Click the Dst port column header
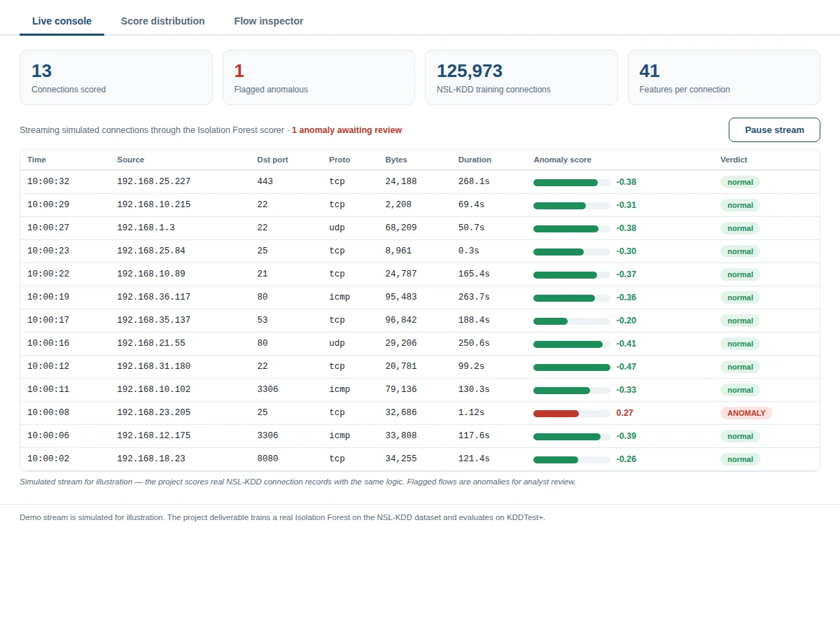Screen dimensions: 840x630 click(273, 160)
